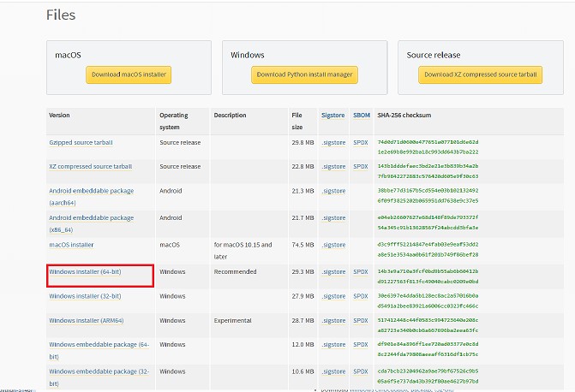This screenshot has height=392, width=575.
Task: Open Windows embeddable package (64-bit) link
Action: [99, 350]
